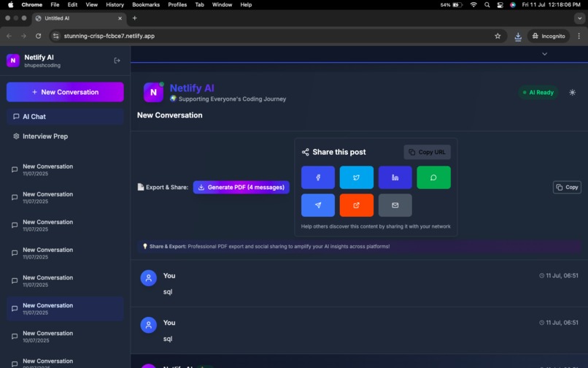Open tab search dropdown arrow
The height and width of the screenshot is (368, 588).
point(579,18)
